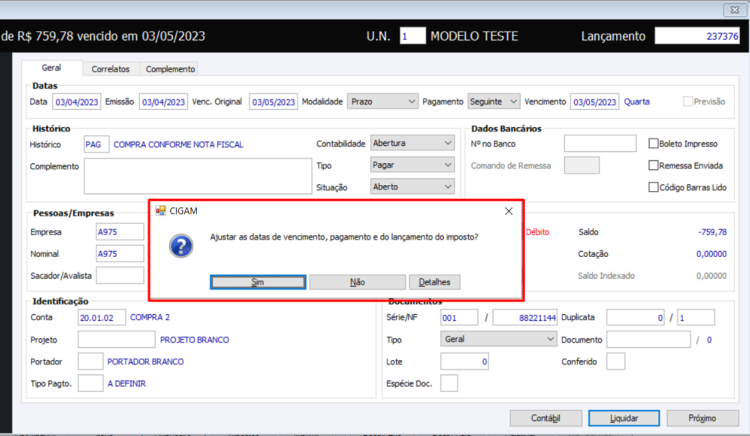Toggle Código Barras Lido checkbox
The height and width of the screenshot is (436, 750).
tap(653, 187)
